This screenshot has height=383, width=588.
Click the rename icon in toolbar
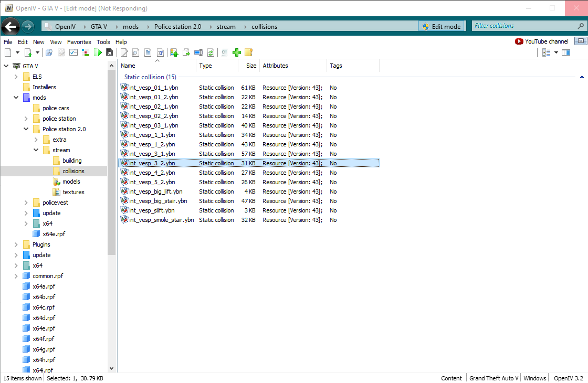point(198,52)
